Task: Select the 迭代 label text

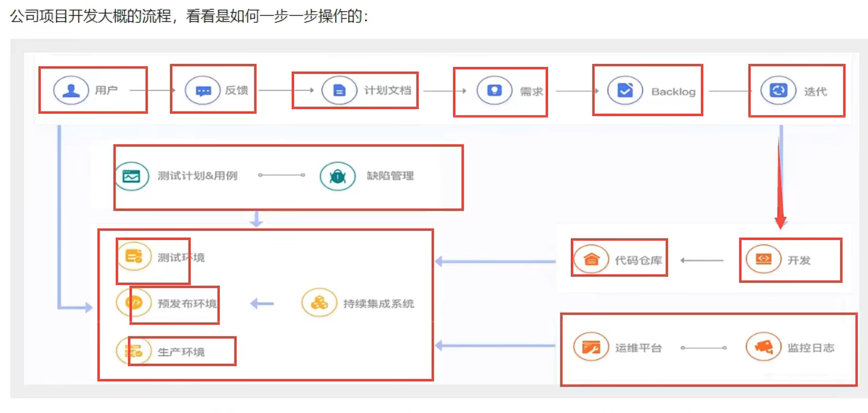Action: coord(815,92)
